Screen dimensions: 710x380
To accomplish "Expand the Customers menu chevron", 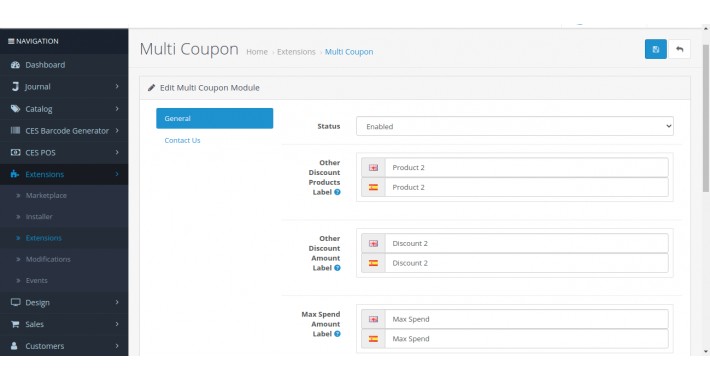I will click(x=117, y=346).
